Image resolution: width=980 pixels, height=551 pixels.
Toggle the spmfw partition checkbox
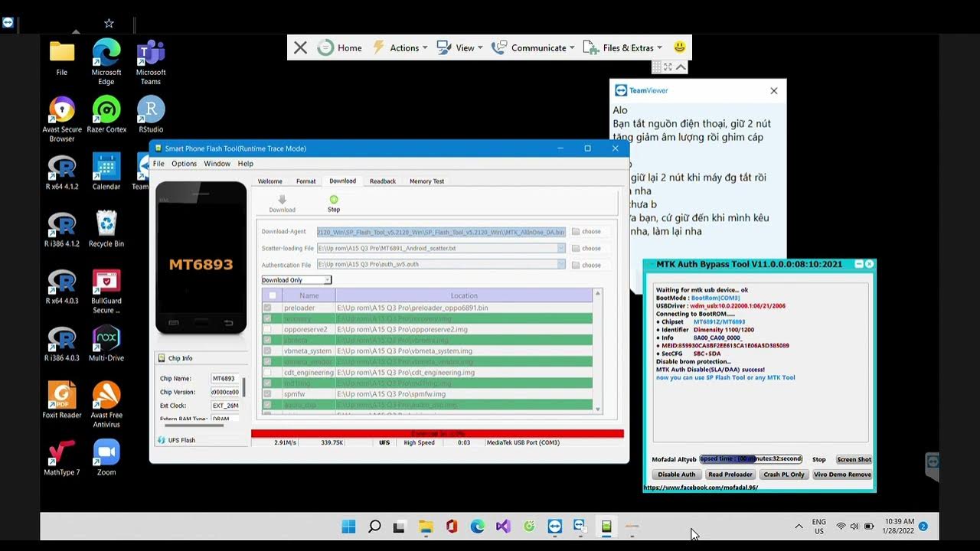point(267,393)
